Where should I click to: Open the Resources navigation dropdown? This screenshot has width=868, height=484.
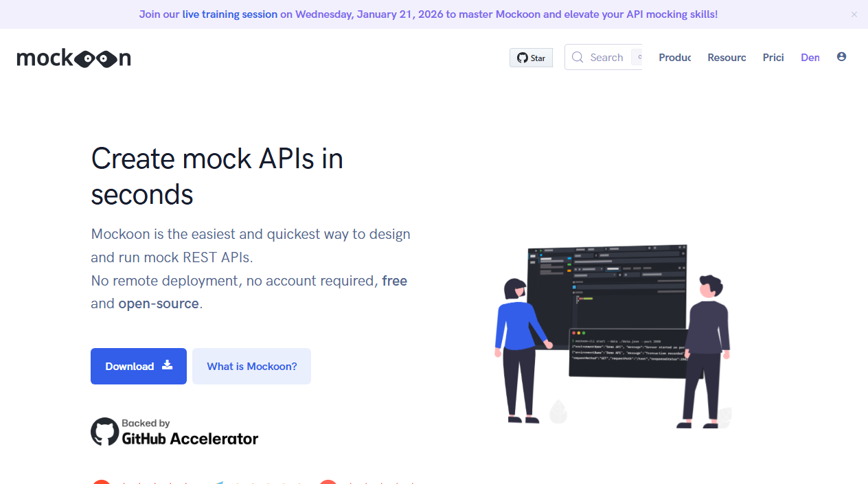[x=727, y=58]
